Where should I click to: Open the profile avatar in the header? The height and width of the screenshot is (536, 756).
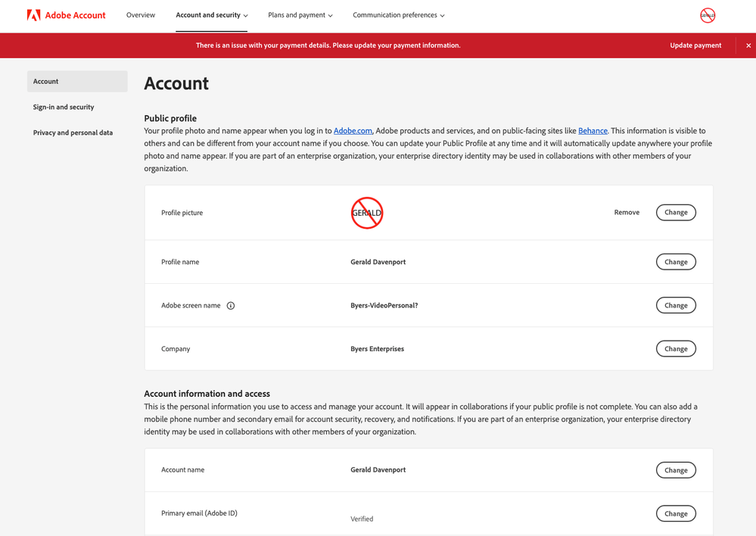[x=708, y=15]
